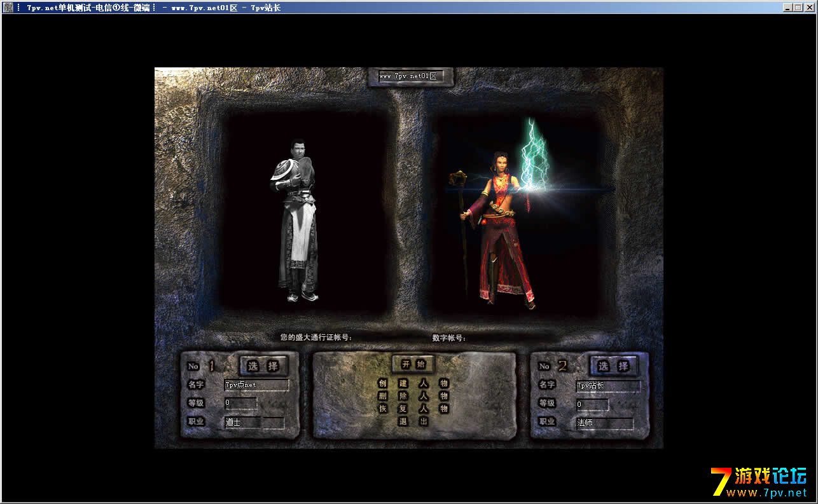
Task: Select character slot No 1
Action: (263, 365)
